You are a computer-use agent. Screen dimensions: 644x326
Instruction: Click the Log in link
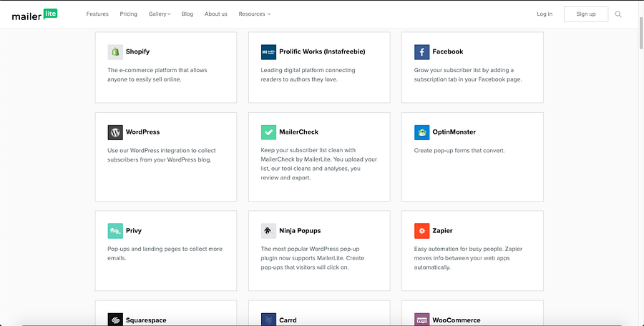tap(545, 14)
